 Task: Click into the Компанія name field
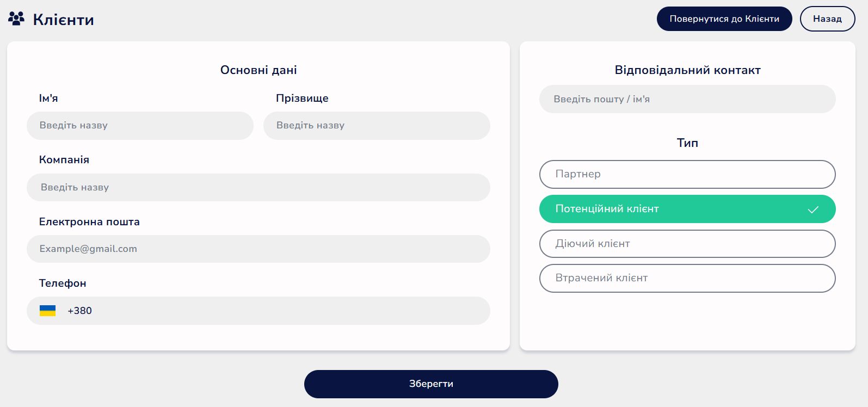click(258, 187)
